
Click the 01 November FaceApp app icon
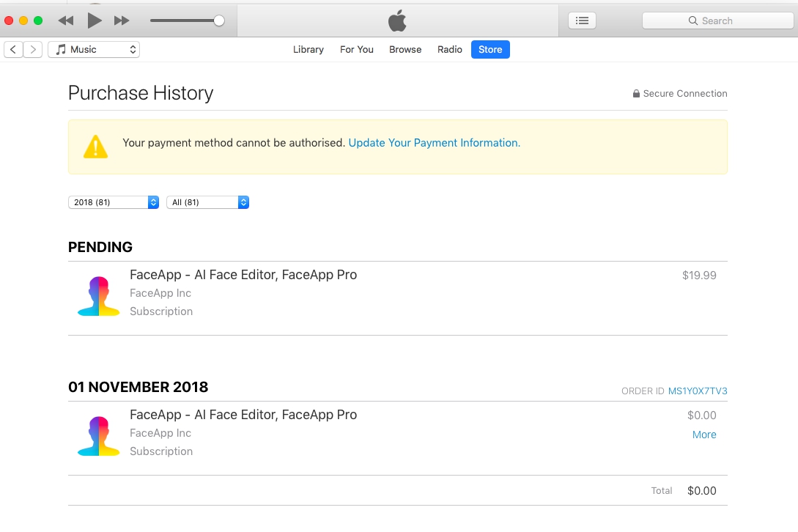[x=99, y=436]
